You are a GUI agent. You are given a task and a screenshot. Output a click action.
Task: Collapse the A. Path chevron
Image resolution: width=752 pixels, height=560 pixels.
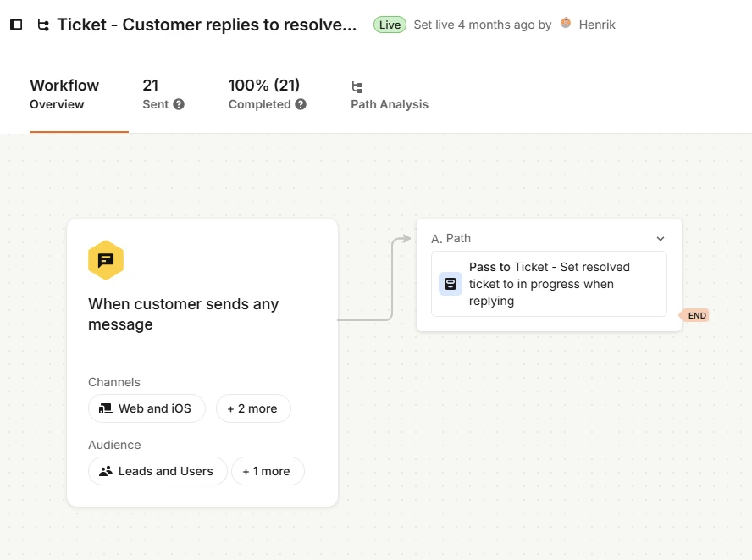point(661,239)
